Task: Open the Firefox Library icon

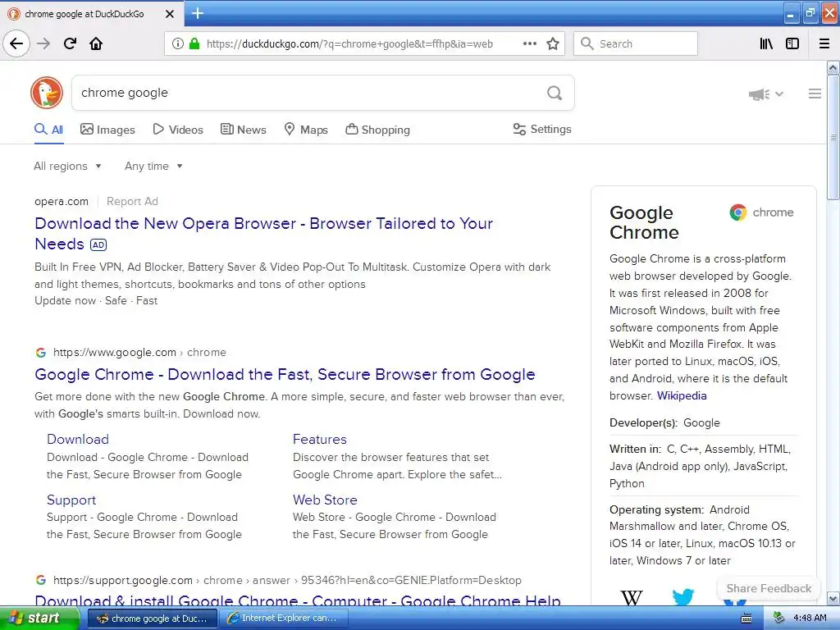Action: pos(766,43)
